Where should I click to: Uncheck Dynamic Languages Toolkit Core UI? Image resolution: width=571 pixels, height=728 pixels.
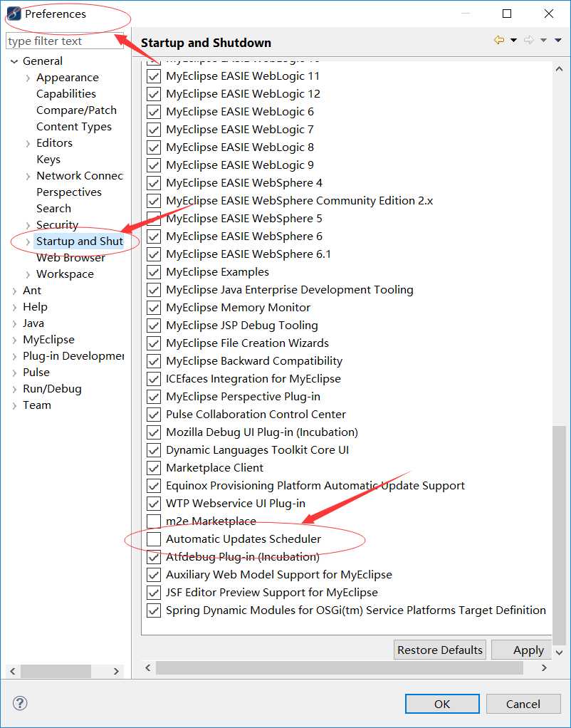coord(154,450)
